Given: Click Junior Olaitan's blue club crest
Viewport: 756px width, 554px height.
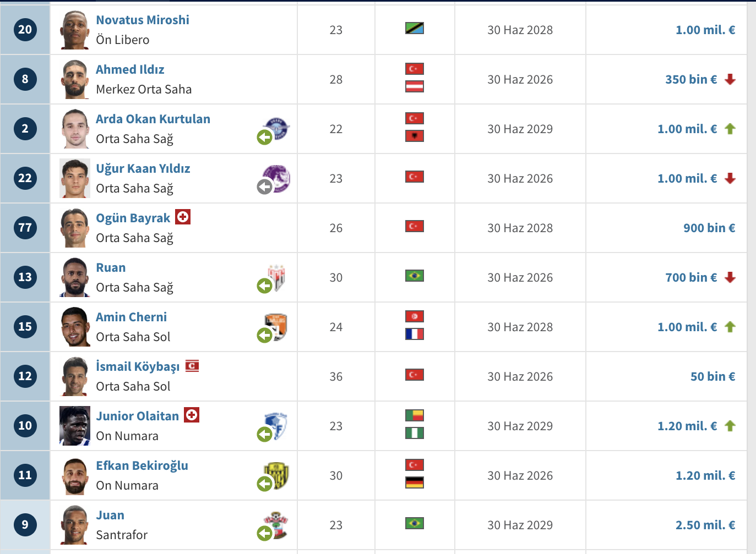Looking at the screenshot, I should click(x=276, y=425).
